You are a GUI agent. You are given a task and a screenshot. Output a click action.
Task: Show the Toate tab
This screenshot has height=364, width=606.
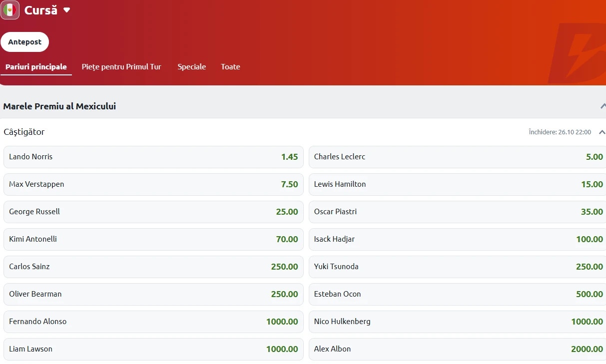(x=230, y=67)
